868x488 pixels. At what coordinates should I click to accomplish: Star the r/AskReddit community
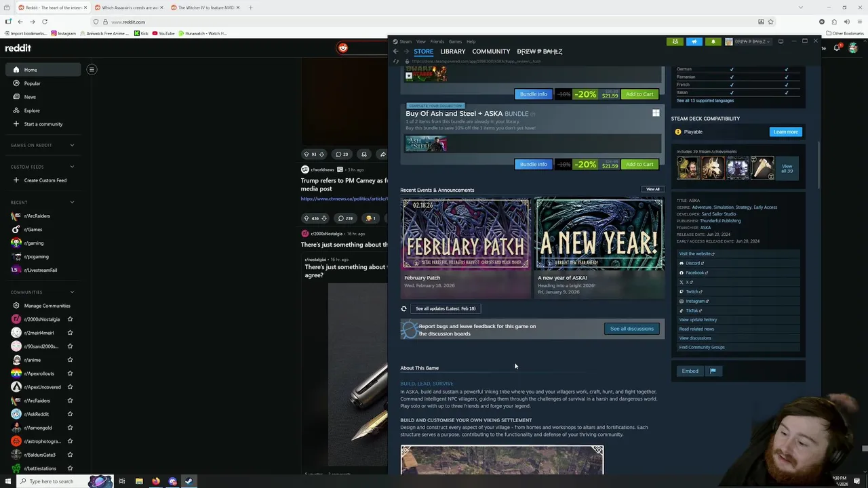pyautogui.click(x=70, y=414)
